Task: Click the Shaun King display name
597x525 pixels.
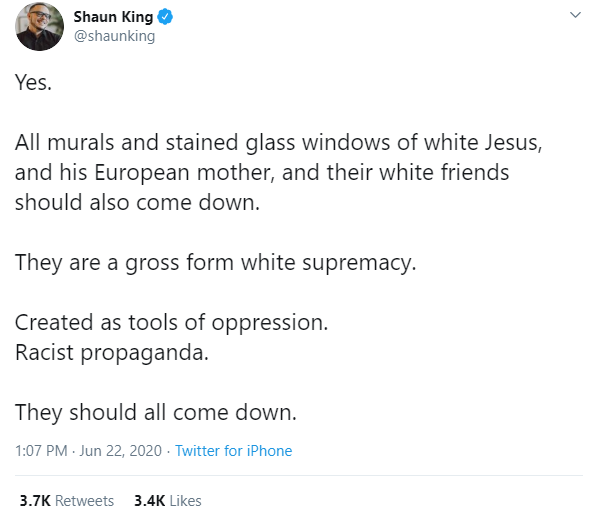Action: pos(113,17)
